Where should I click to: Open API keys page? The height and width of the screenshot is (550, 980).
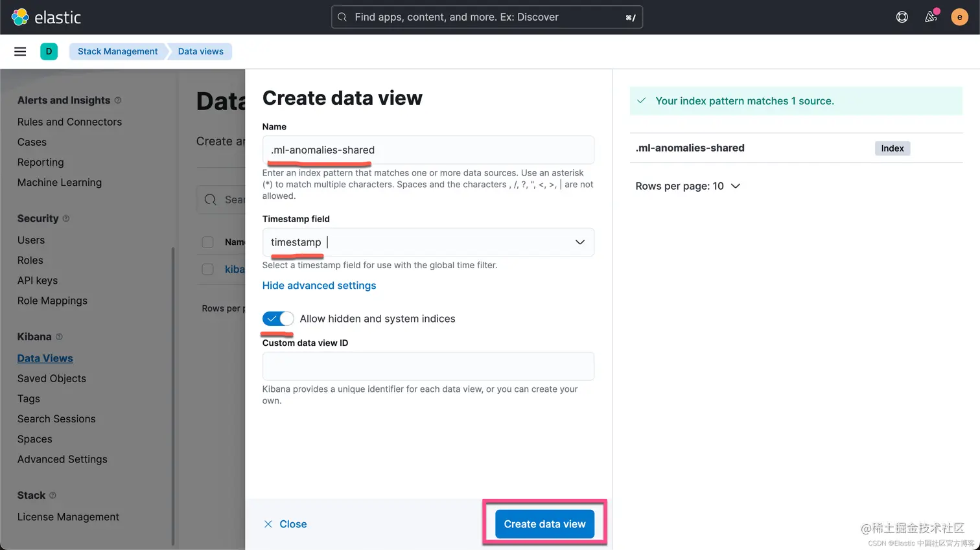tap(38, 281)
